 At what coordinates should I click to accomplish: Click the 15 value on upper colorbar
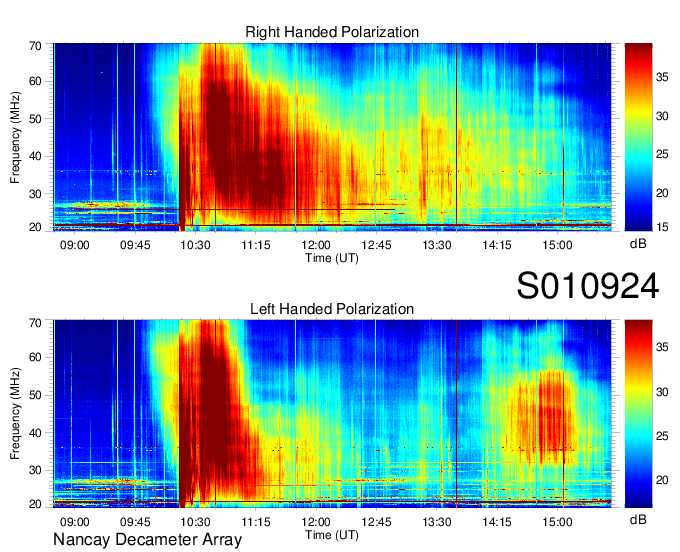click(x=662, y=227)
